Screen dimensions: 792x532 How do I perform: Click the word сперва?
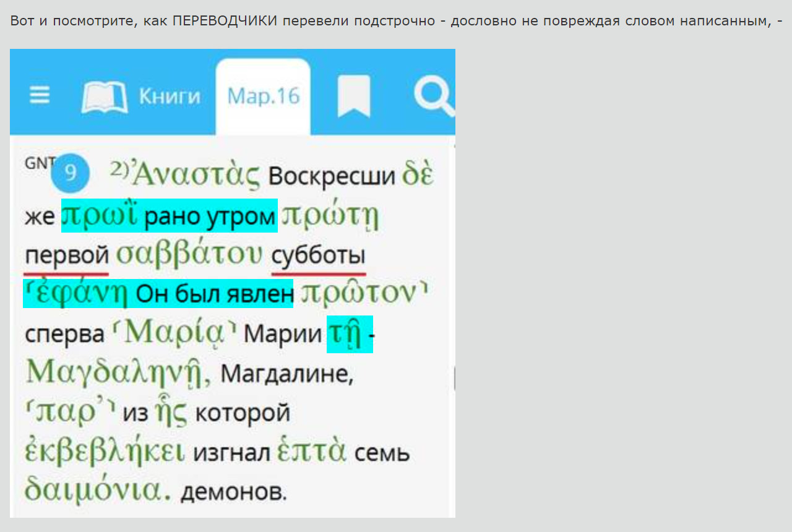[x=65, y=335]
